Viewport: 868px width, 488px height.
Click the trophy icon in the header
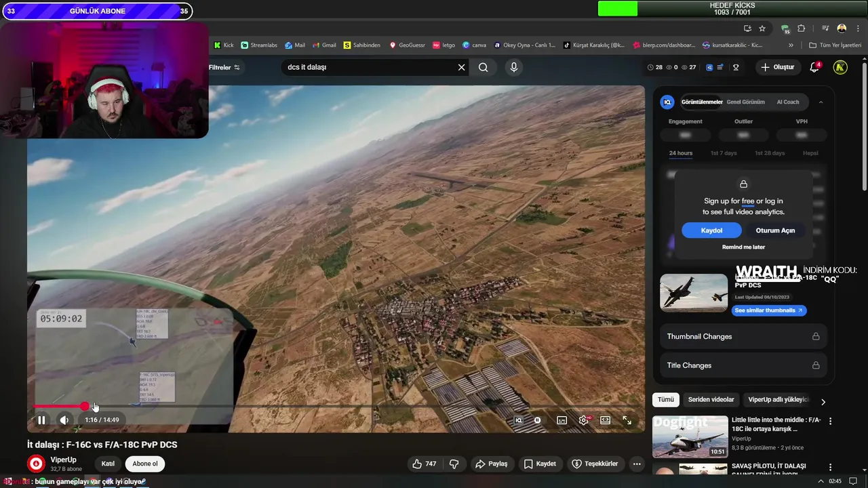click(x=736, y=67)
